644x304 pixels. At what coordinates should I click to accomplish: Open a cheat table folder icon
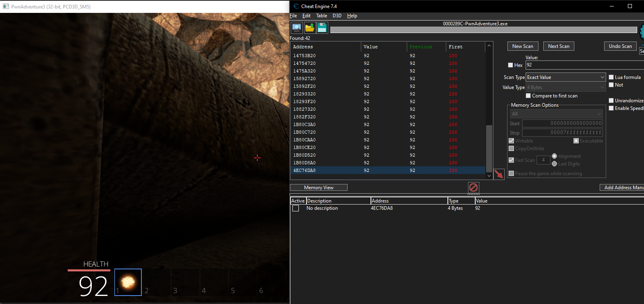[x=309, y=28]
